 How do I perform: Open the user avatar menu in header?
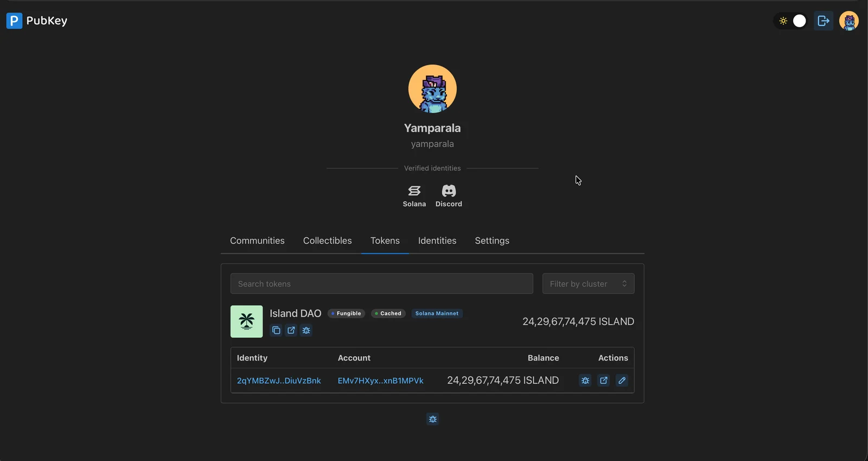[849, 21]
